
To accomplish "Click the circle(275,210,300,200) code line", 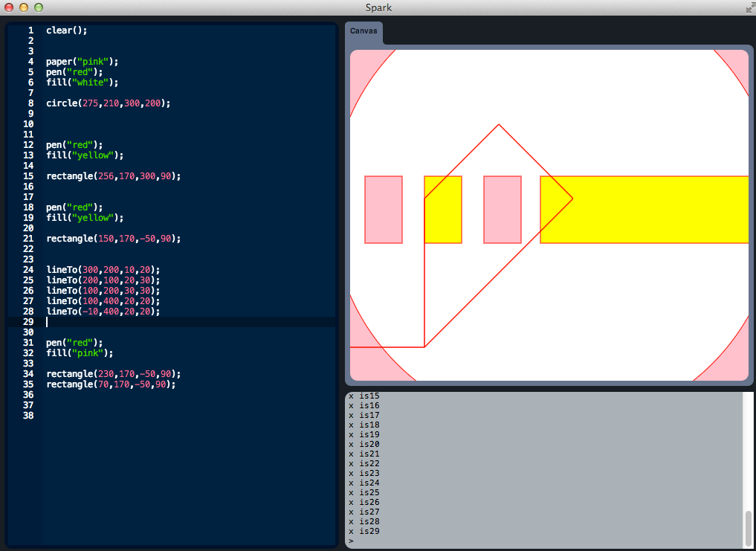I will [108, 103].
